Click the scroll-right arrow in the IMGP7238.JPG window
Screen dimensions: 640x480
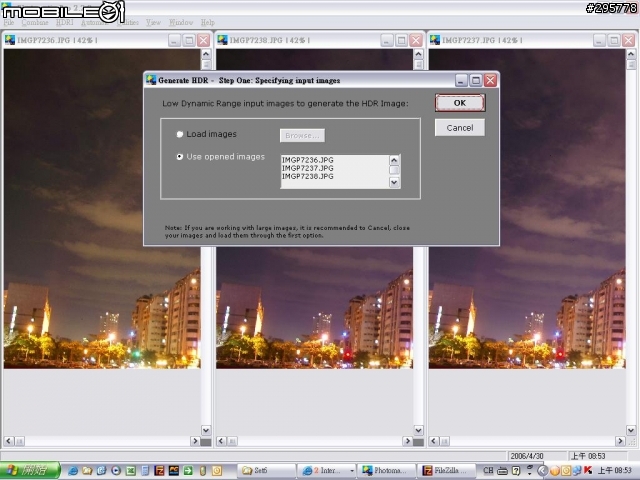click(407, 441)
